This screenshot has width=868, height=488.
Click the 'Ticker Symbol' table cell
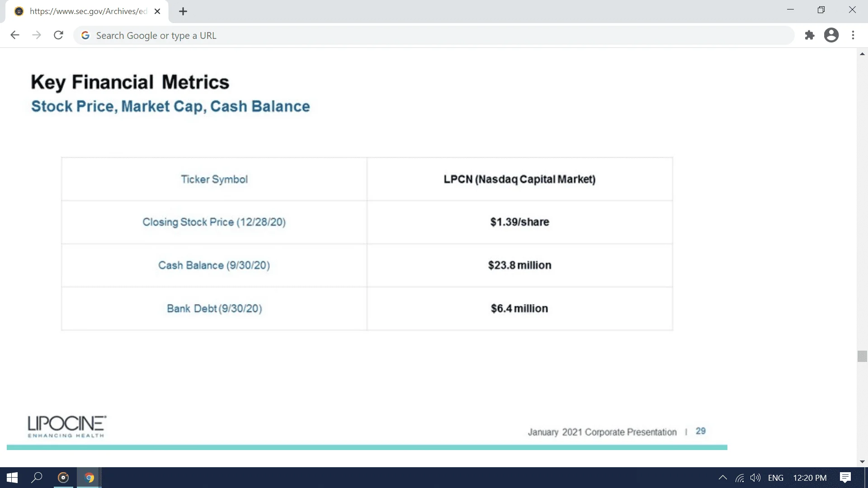214,179
